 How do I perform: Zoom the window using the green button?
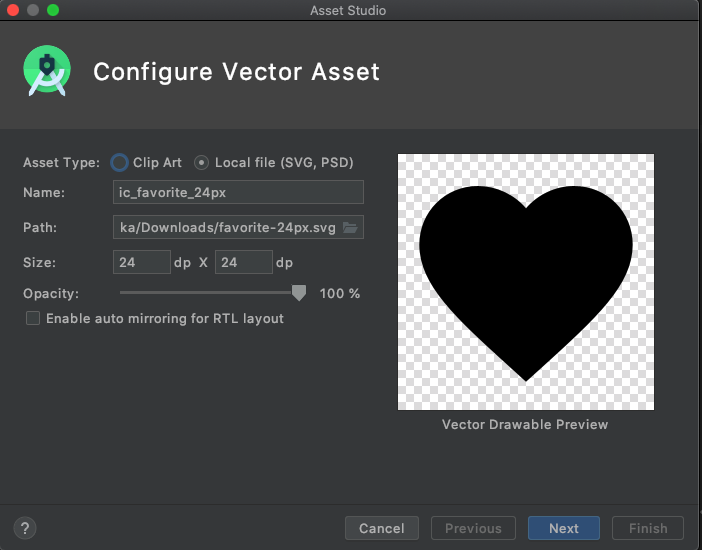click(x=53, y=10)
